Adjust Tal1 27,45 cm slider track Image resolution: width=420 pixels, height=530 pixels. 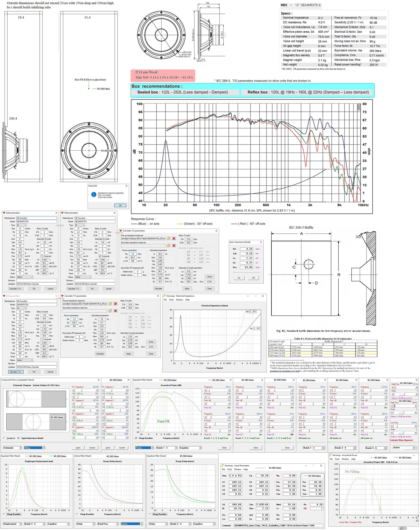point(115,411)
